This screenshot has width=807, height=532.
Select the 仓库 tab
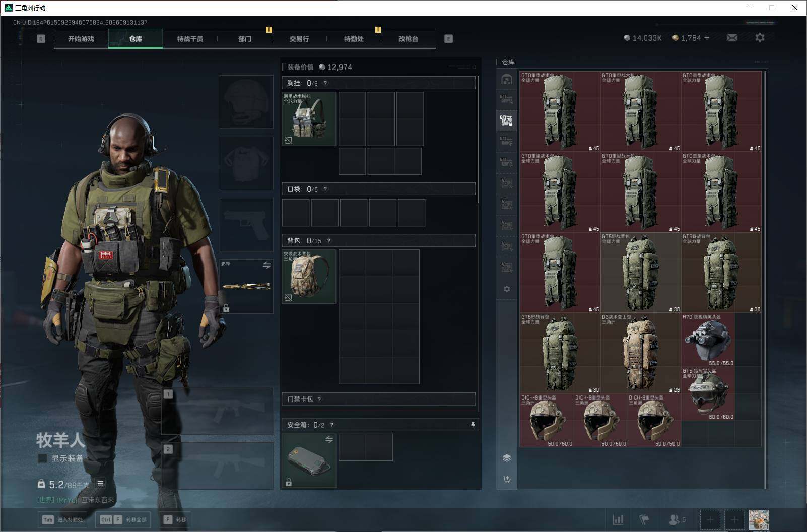136,39
